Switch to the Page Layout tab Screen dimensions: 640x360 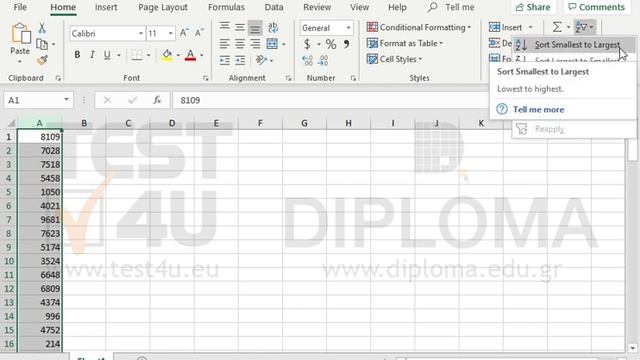point(163,7)
